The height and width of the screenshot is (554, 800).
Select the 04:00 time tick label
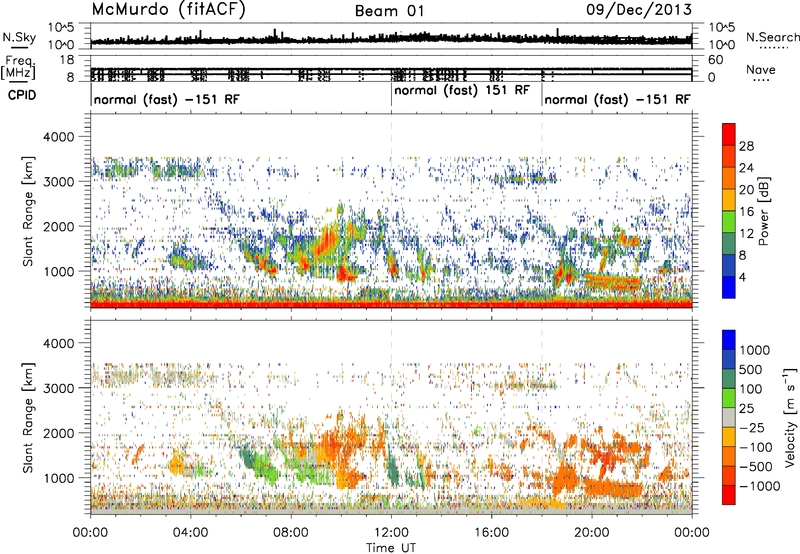(x=190, y=533)
